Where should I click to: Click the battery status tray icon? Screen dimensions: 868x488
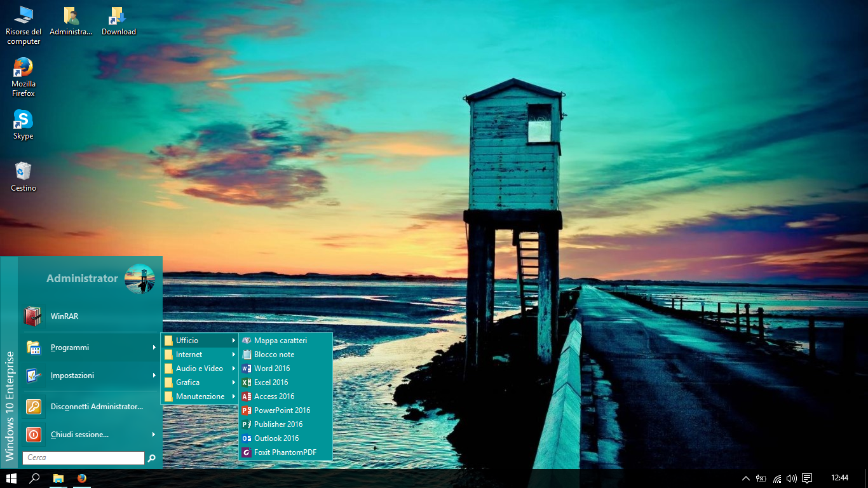point(761,478)
